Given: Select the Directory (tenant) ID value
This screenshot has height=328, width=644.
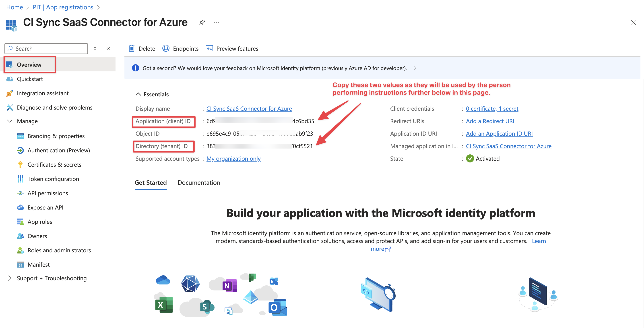Looking at the screenshot, I should coord(260,146).
